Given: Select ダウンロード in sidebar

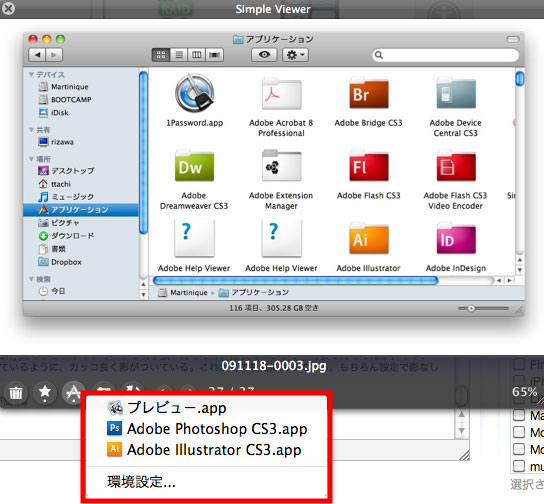Looking at the screenshot, I should coord(81,236).
